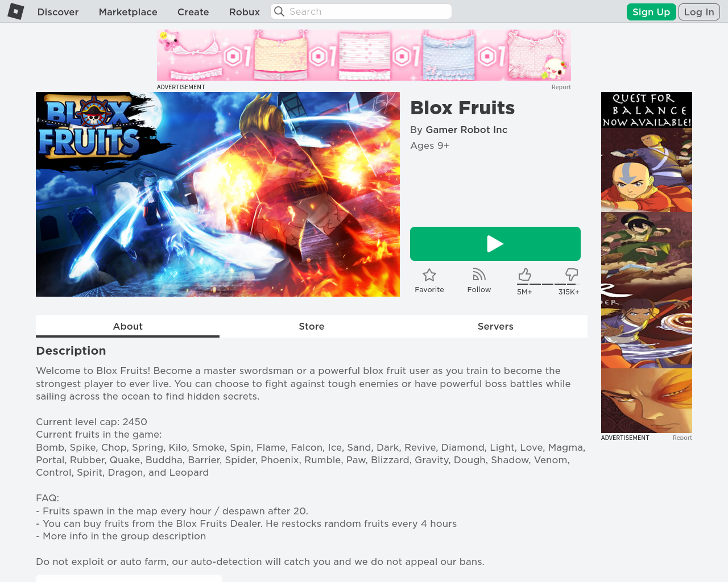Click the Log In button
The image size is (728, 582).
click(699, 12)
